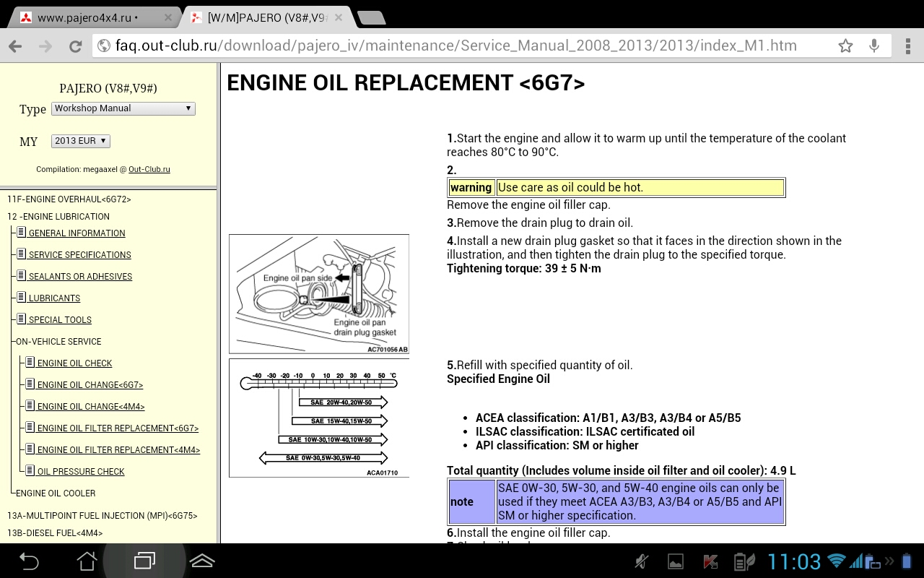Open the OIL PRESSURE CHECK page

coord(81,472)
